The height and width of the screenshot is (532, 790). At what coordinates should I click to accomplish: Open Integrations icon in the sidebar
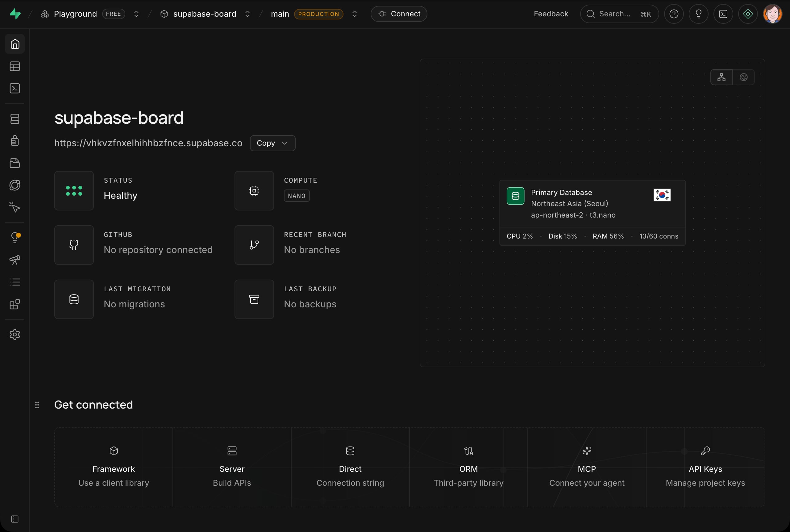(x=15, y=304)
